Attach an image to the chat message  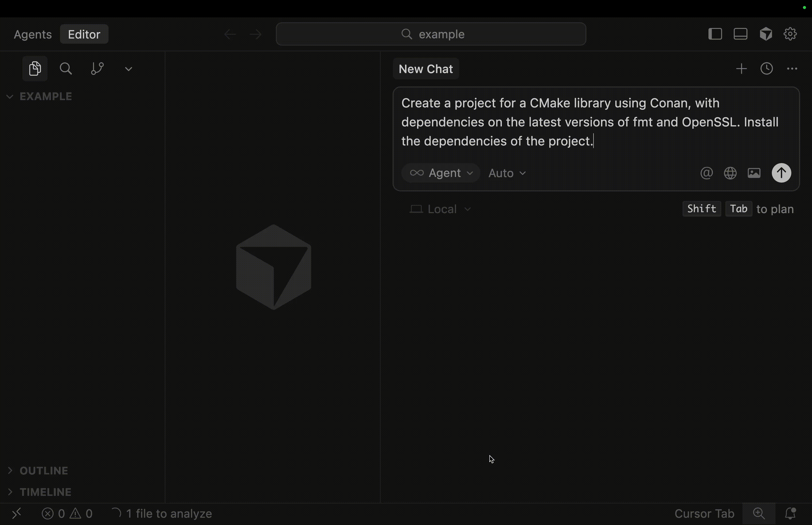pos(754,173)
